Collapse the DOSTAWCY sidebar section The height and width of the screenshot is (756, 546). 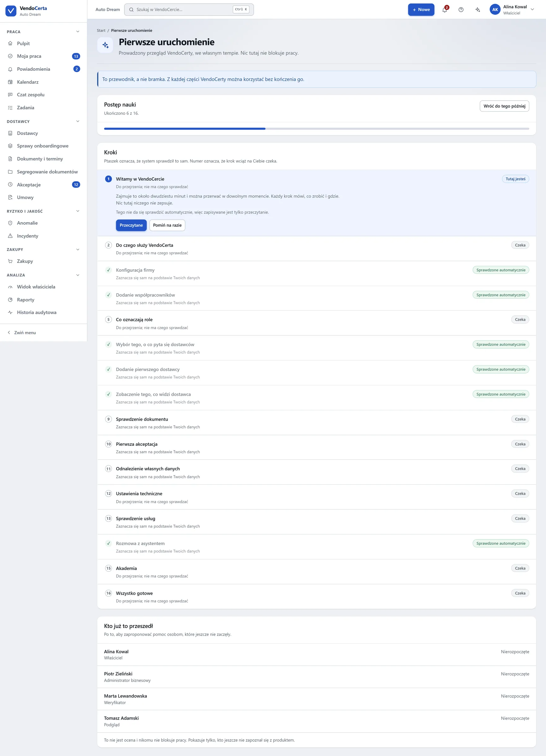(x=78, y=121)
